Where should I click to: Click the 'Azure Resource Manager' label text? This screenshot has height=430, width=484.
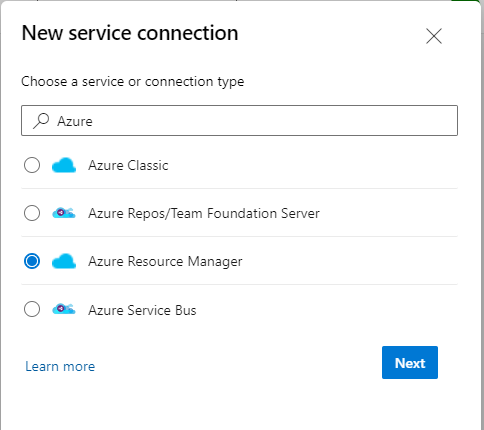(165, 262)
